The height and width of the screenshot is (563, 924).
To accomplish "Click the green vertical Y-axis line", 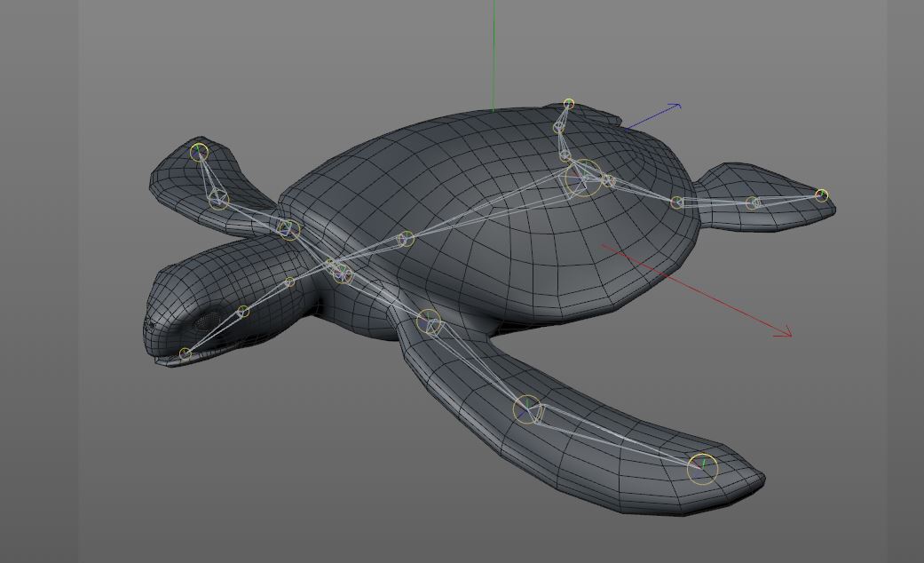I will [x=493, y=53].
